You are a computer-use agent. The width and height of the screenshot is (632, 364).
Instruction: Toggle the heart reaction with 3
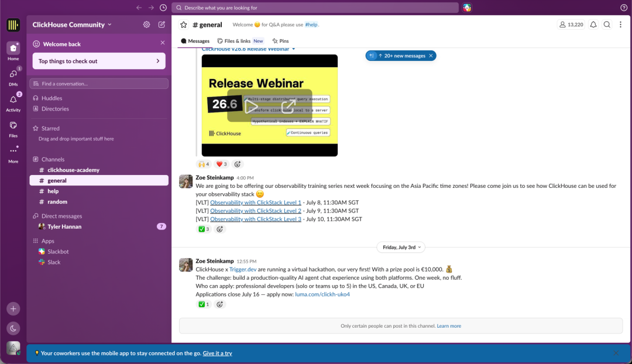[221, 164]
